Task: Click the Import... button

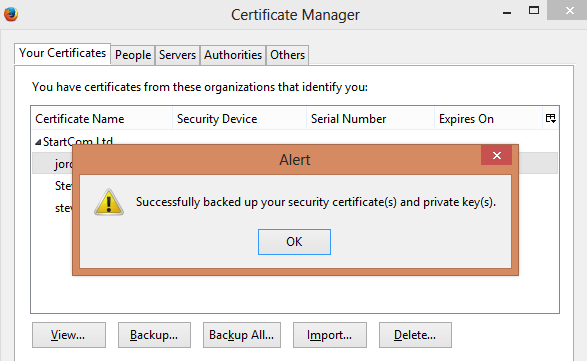Action: (330, 335)
